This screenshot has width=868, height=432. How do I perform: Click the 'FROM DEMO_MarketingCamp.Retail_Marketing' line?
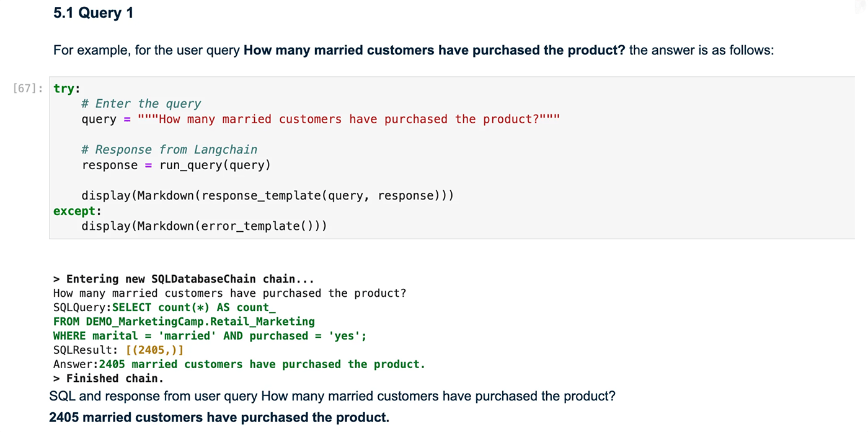(184, 322)
